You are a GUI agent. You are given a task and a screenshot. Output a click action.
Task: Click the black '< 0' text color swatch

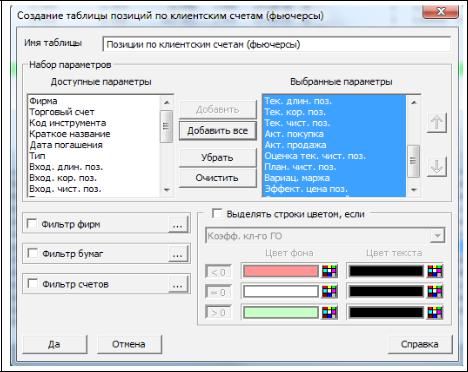(386, 271)
